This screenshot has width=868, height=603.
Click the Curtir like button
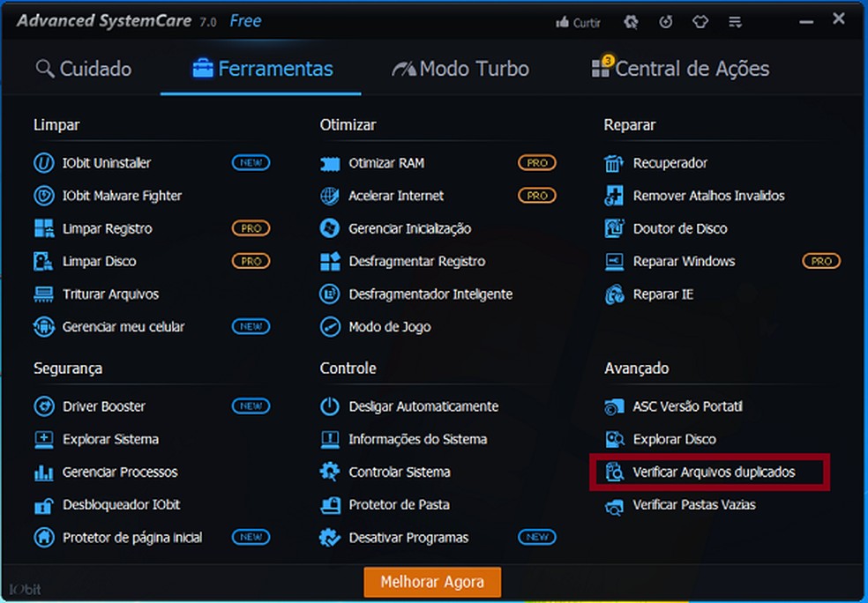coord(578,23)
